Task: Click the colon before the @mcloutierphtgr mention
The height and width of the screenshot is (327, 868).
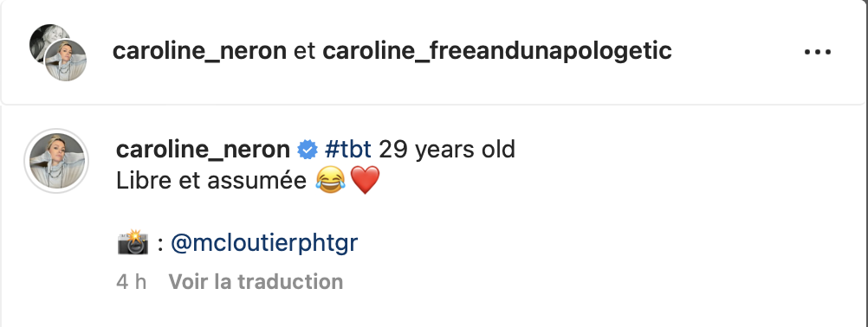Action: [x=160, y=245]
